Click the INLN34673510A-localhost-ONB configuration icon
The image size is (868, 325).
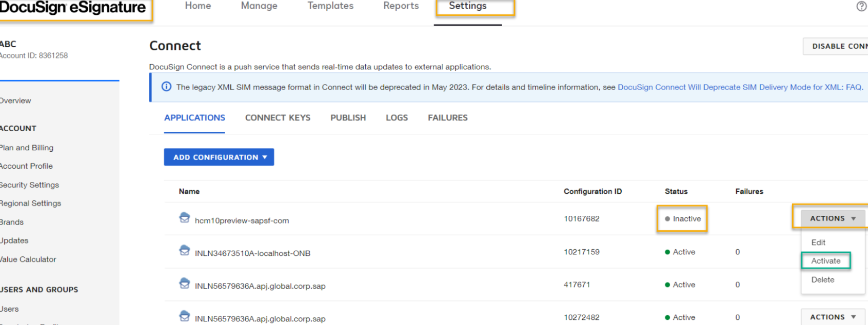pyautogui.click(x=185, y=250)
